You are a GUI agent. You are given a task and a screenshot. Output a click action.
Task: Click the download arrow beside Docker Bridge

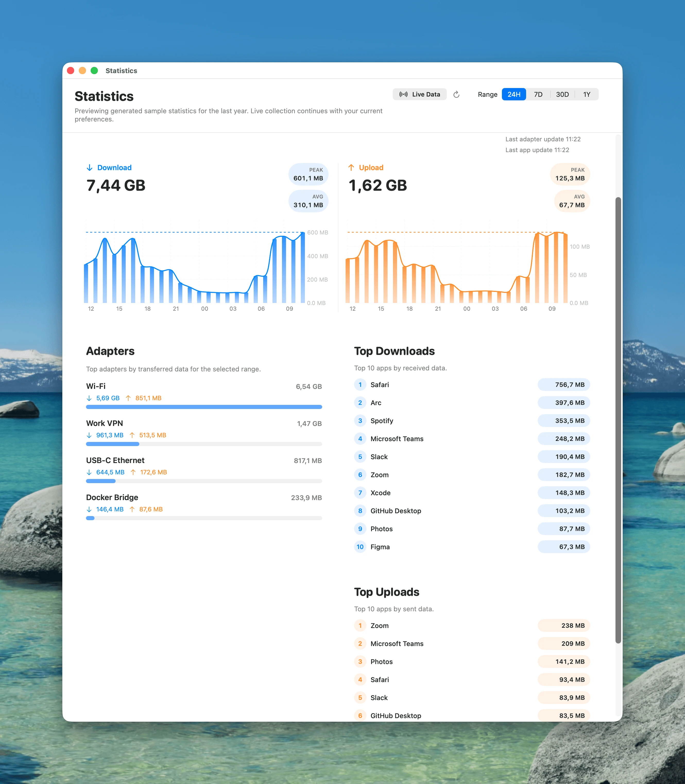coord(89,509)
